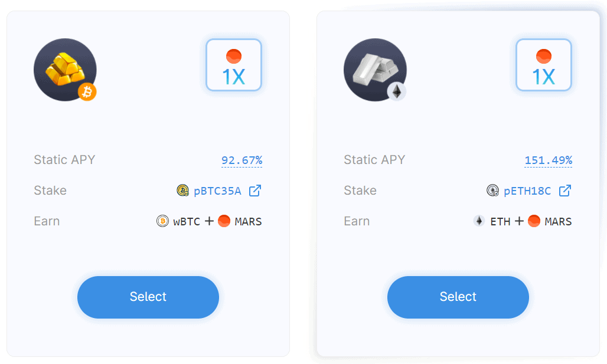Click the silver bars Ethereum pool icon
Viewport: 607px width, 364px height.
point(375,70)
